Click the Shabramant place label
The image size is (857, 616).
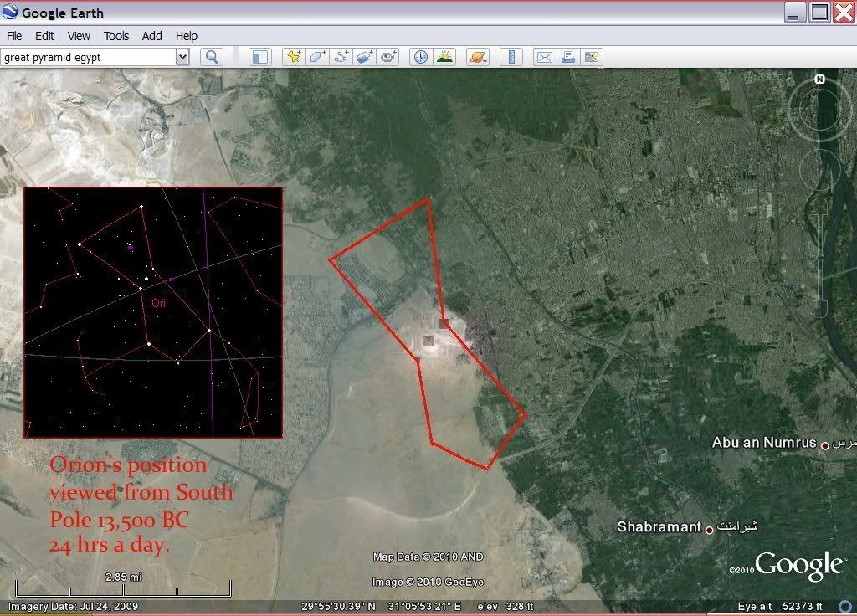[x=659, y=527]
